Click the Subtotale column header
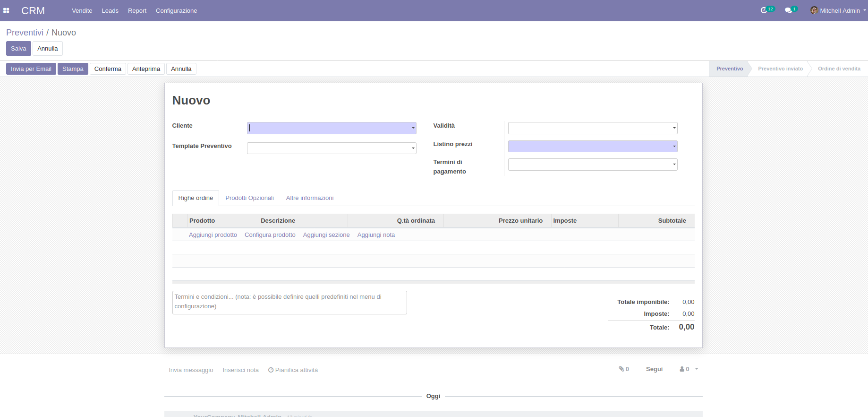This screenshot has height=417, width=868. 656,221
